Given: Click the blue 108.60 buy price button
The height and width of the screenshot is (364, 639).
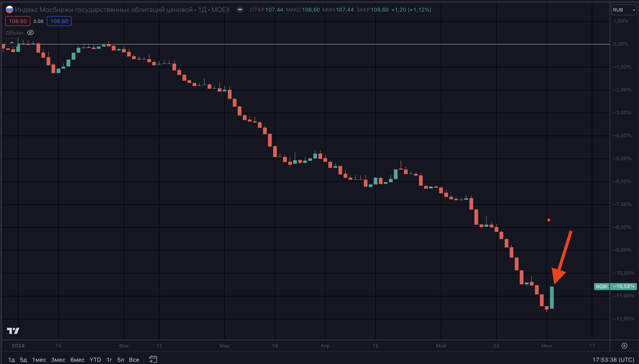Looking at the screenshot, I should tap(59, 21).
